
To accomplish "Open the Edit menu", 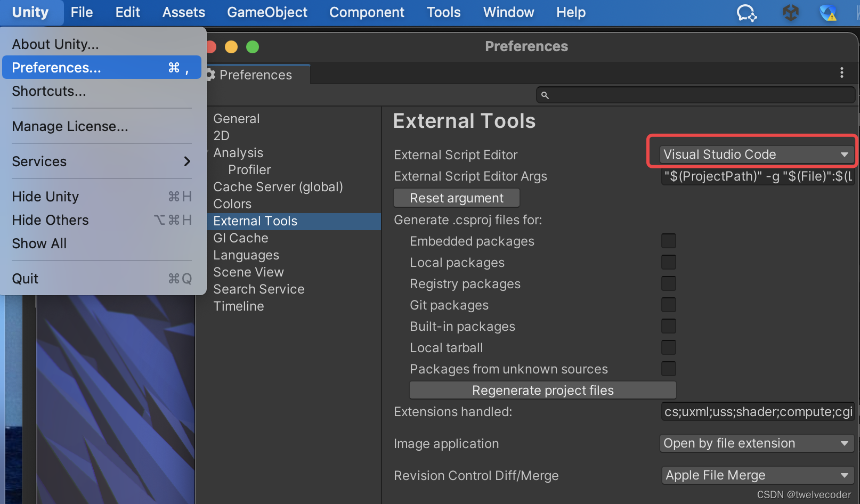I will click(128, 12).
